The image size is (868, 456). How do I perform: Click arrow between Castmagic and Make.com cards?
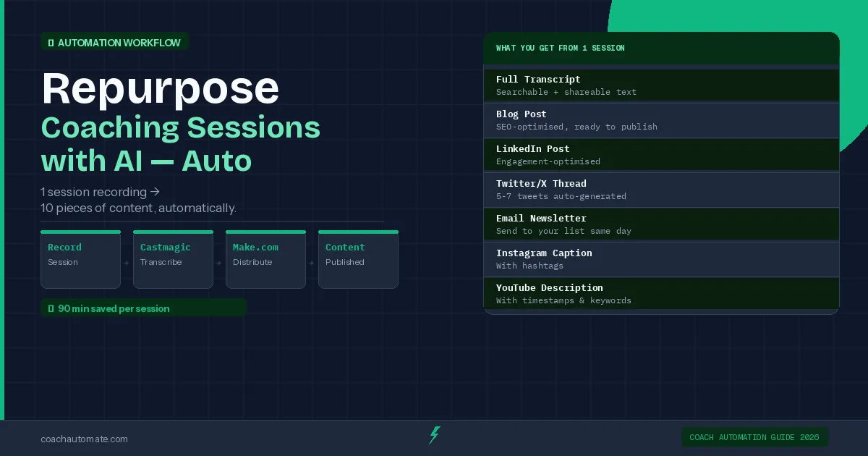(219, 263)
